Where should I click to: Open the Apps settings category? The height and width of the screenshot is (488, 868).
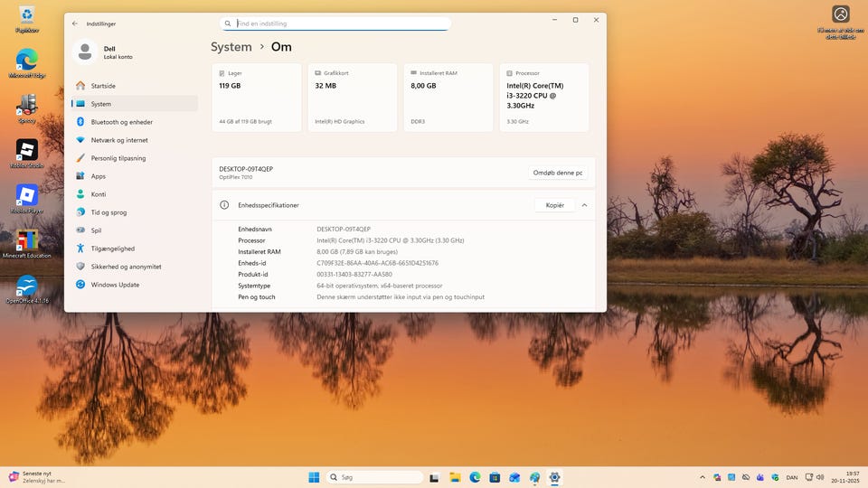click(98, 176)
